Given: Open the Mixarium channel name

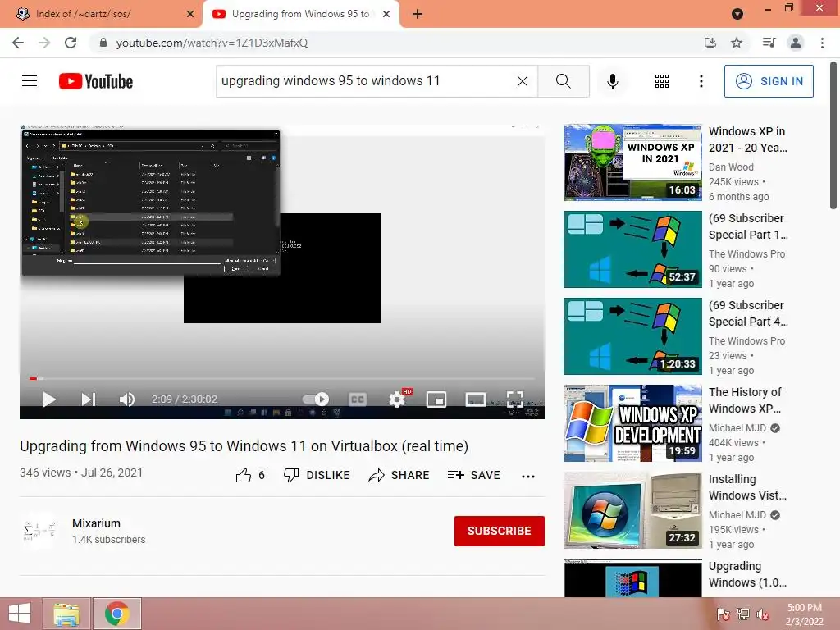Looking at the screenshot, I should tap(97, 523).
